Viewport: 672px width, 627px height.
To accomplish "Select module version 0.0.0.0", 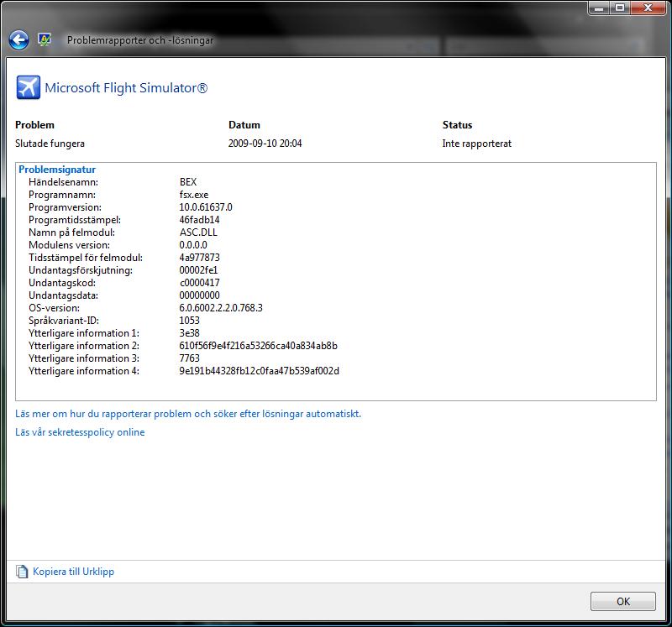I will (x=193, y=245).
